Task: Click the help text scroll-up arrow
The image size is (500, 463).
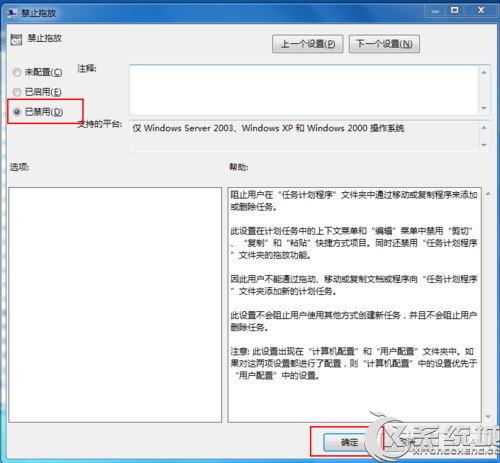Action: tap(488, 194)
